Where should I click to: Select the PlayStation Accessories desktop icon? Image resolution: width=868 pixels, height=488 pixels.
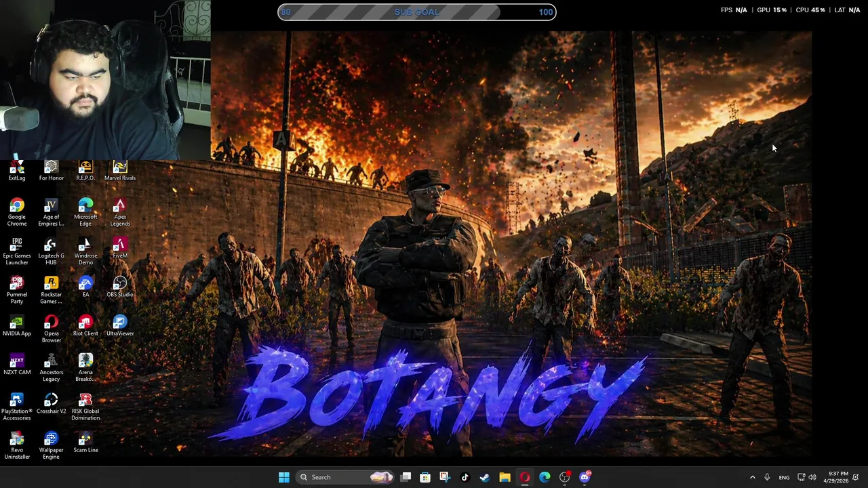17,407
